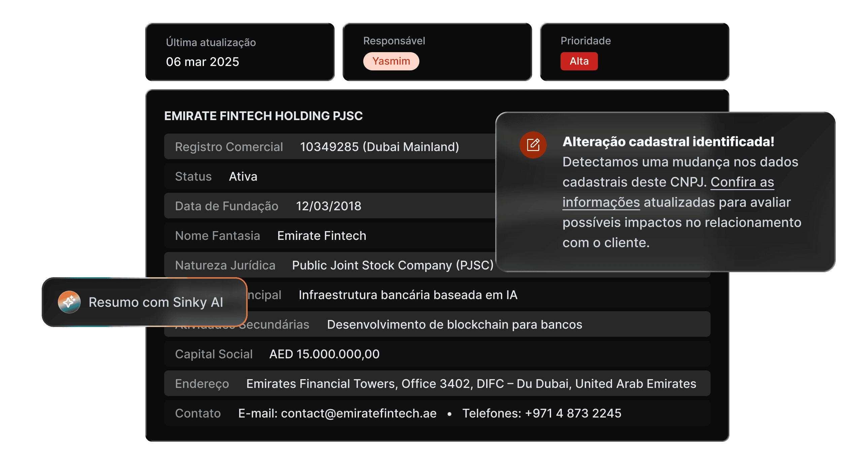The height and width of the screenshot is (471, 868).
Task: Click the EMIRATE FINTECH HOLDING PJSC heading
Action: click(263, 116)
